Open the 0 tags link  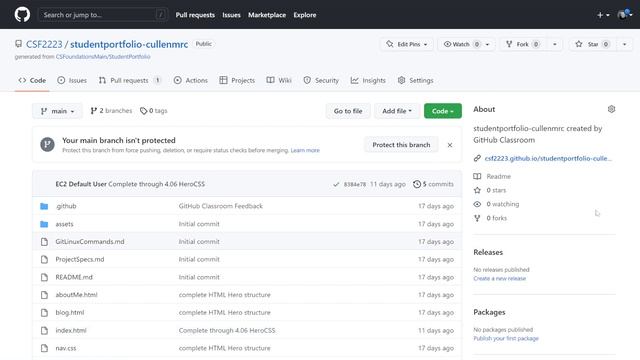(153, 111)
